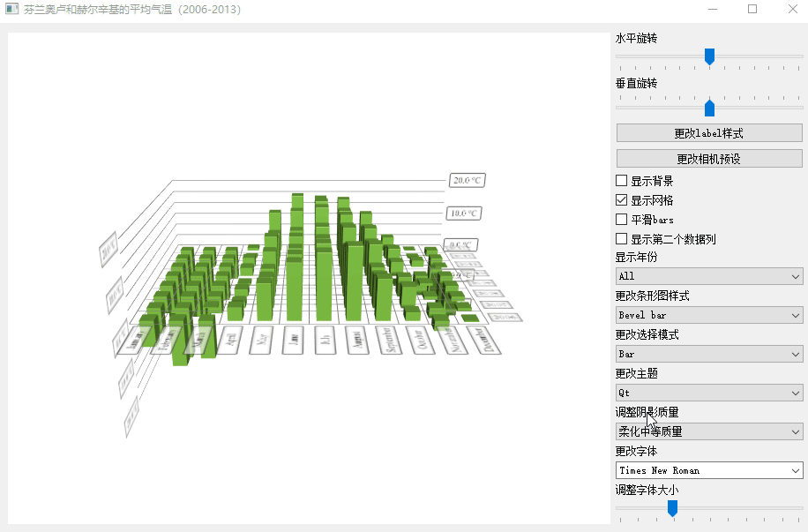This screenshot has height=532, width=808.
Task: Click the 调整字体大小 slider handle
Action: (672, 508)
